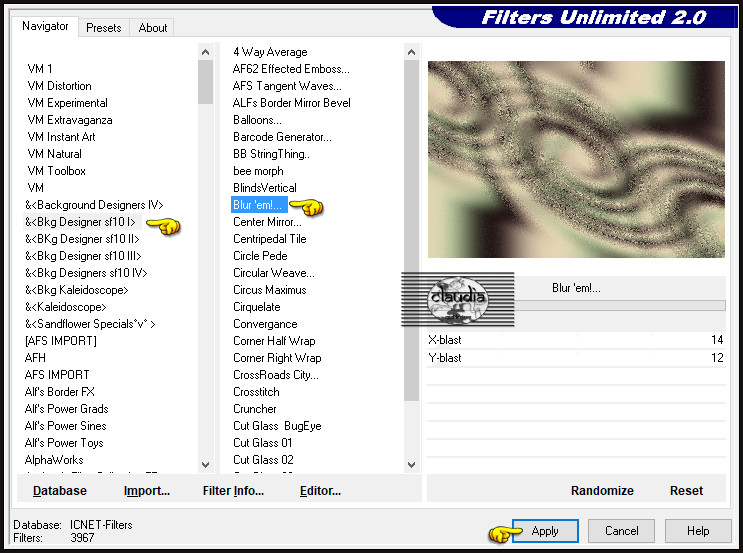Adjust the Y-blast slider
Image resolution: width=743 pixels, height=553 pixels.
(576, 358)
